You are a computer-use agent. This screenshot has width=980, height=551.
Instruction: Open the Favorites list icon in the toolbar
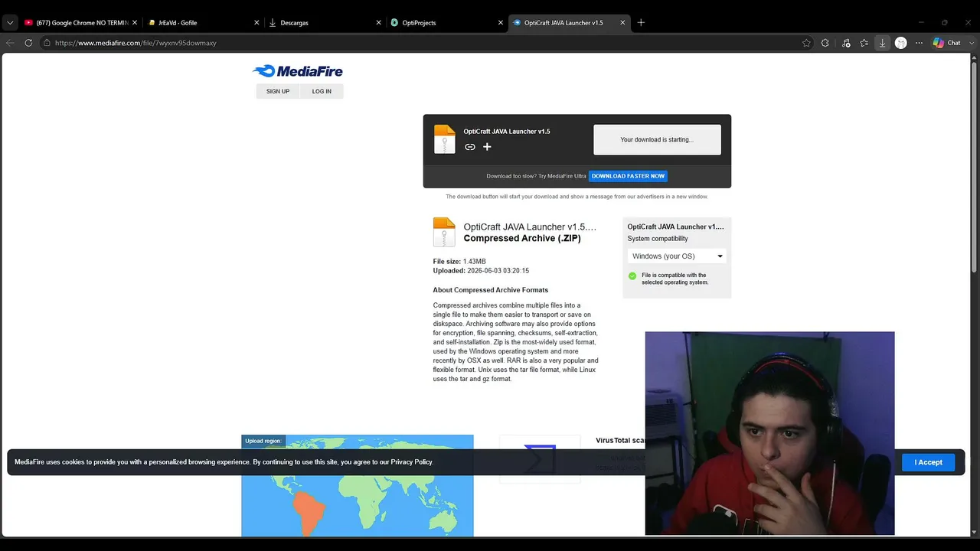(x=864, y=43)
